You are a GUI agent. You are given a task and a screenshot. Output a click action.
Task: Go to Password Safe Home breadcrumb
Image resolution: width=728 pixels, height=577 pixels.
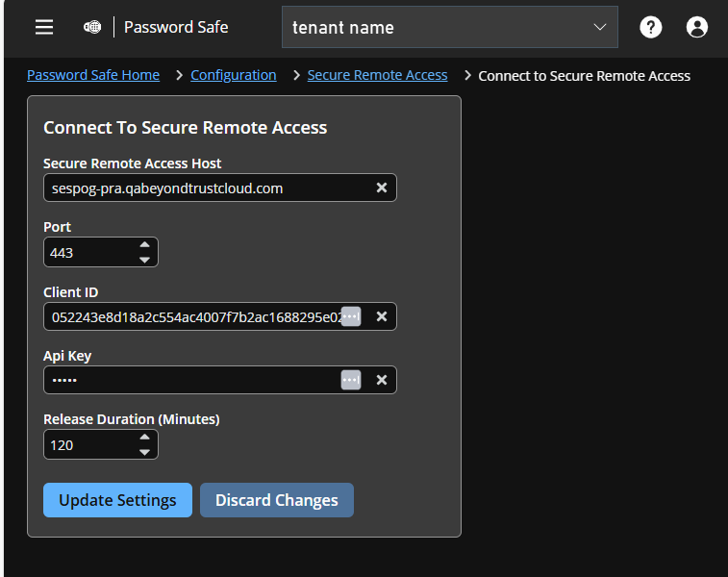coord(93,75)
